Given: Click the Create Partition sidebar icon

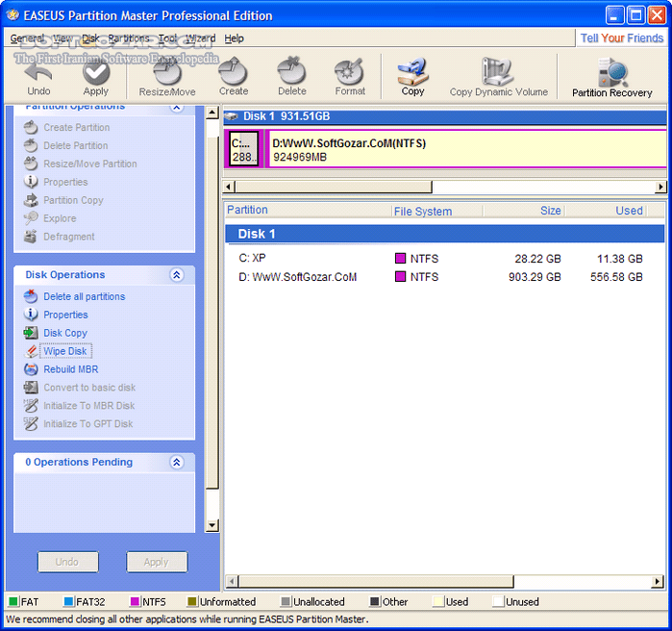Looking at the screenshot, I should (31, 127).
